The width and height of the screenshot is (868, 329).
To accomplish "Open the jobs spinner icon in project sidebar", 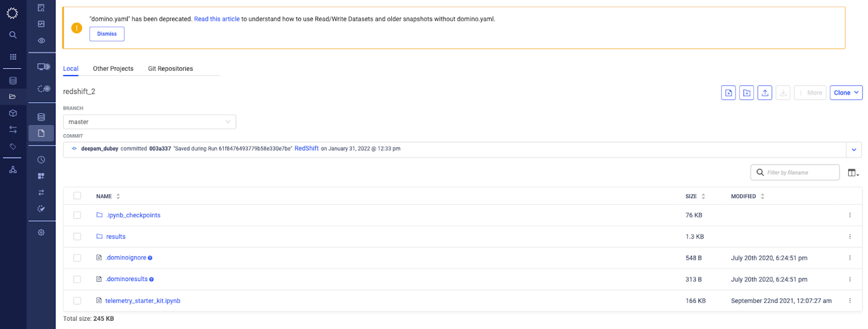I will coord(43,89).
